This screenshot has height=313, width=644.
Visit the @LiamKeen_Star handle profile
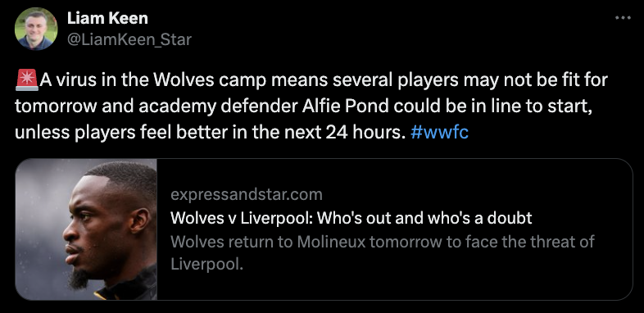pos(129,40)
